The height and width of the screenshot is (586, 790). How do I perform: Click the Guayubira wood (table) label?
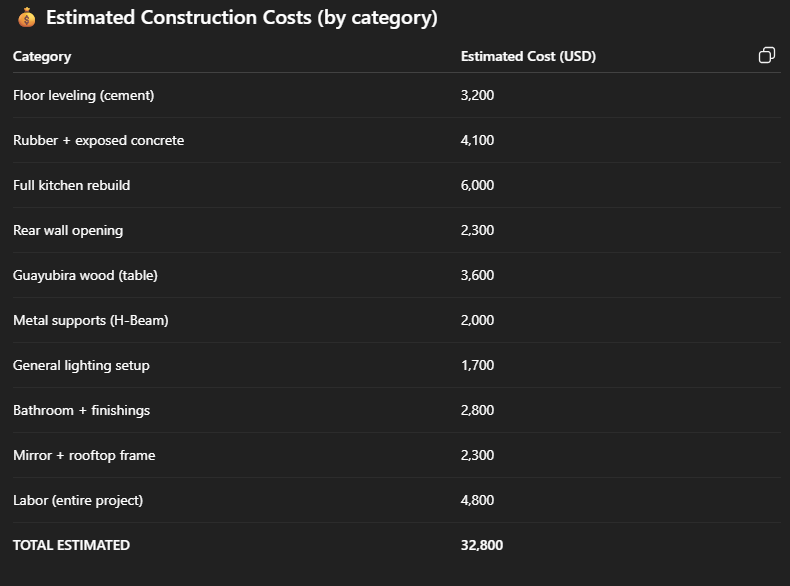[x=85, y=275]
